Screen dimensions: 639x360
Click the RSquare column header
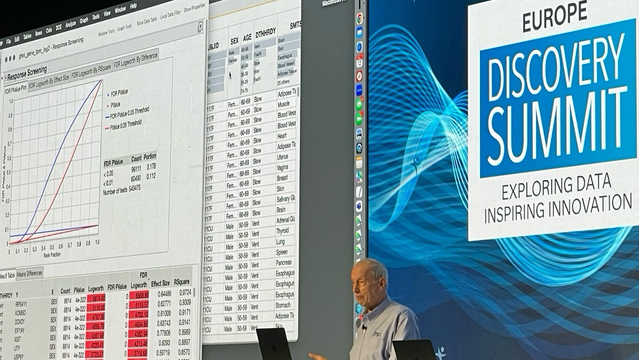[x=182, y=282]
